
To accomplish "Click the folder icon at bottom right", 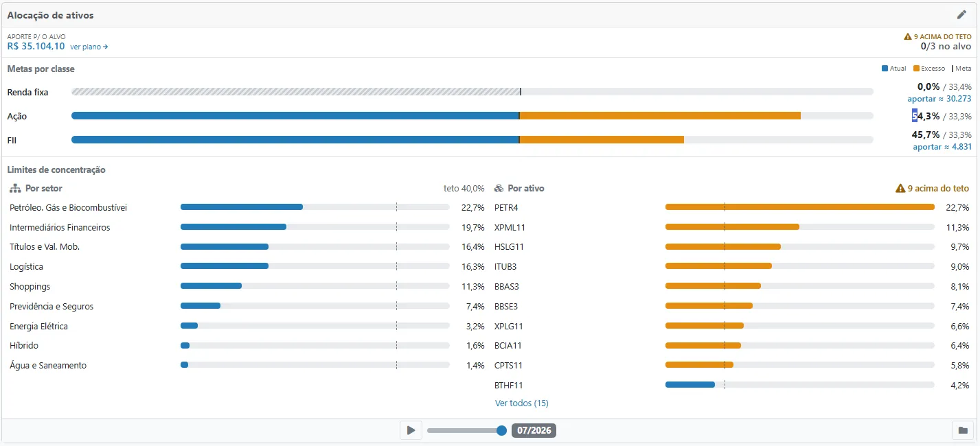I will click(x=963, y=430).
